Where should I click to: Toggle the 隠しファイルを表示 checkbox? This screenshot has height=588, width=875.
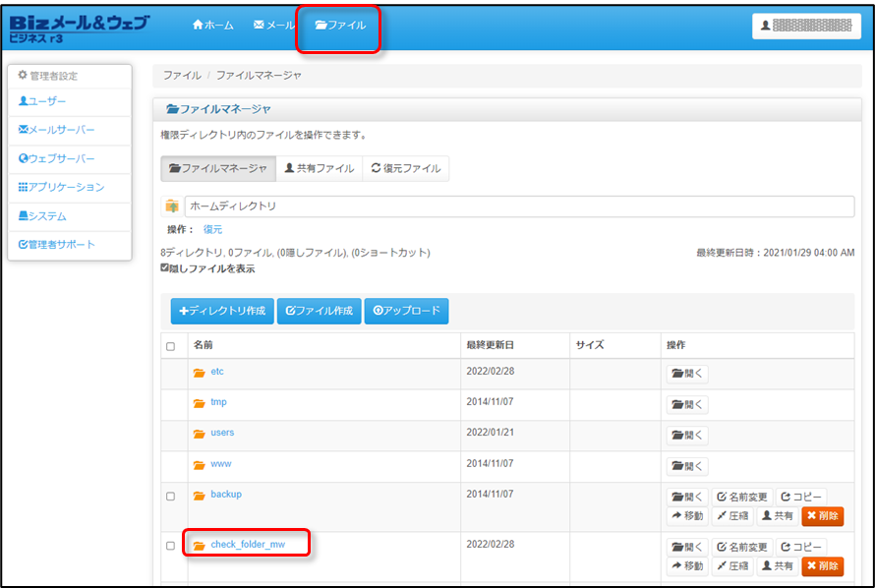(165, 267)
